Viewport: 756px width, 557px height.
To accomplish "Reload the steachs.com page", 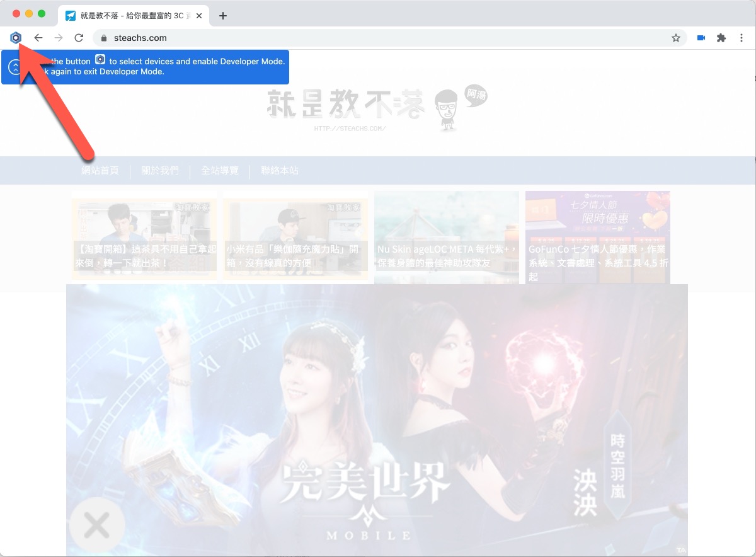I will (79, 38).
